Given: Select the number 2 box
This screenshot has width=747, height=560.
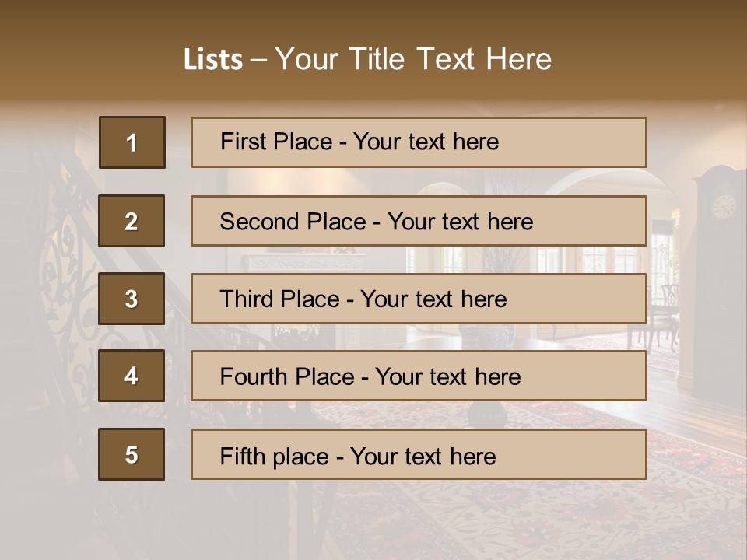Looking at the screenshot, I should pos(132,221).
